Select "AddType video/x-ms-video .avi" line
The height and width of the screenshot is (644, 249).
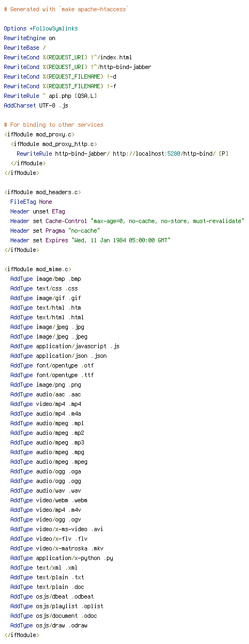tap(57, 529)
